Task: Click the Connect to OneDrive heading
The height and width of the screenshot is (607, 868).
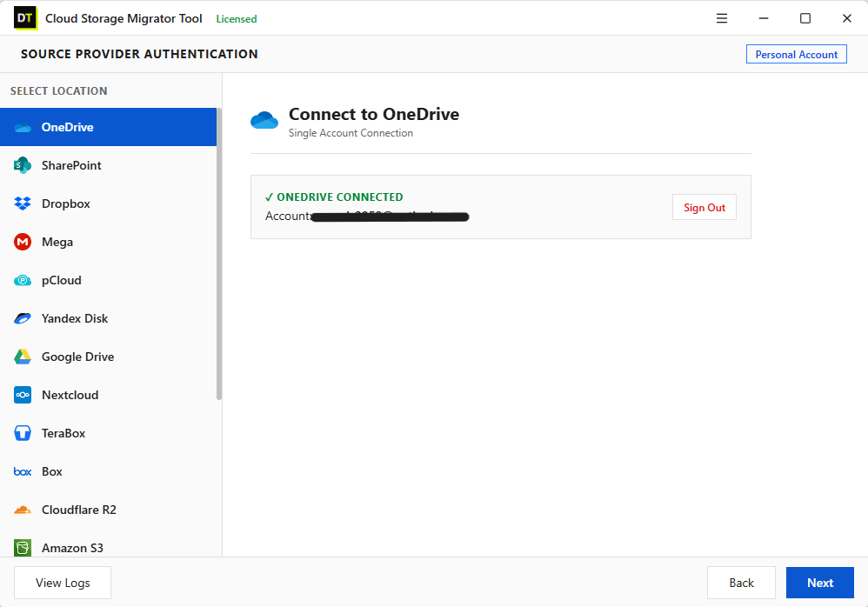Action: [x=374, y=114]
